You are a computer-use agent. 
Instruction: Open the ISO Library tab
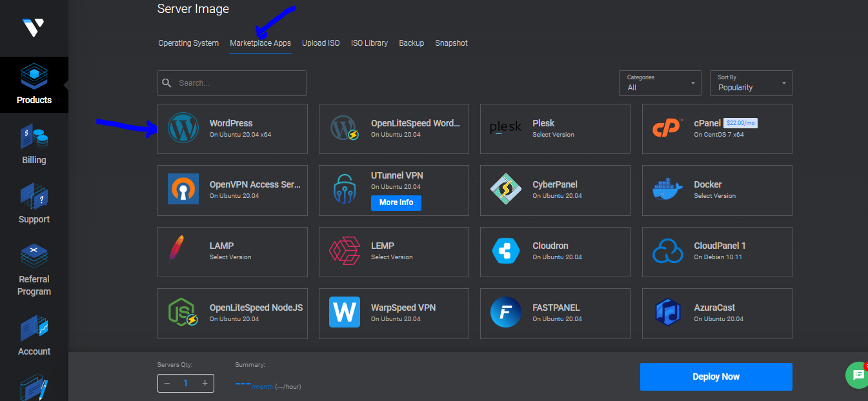tap(368, 43)
